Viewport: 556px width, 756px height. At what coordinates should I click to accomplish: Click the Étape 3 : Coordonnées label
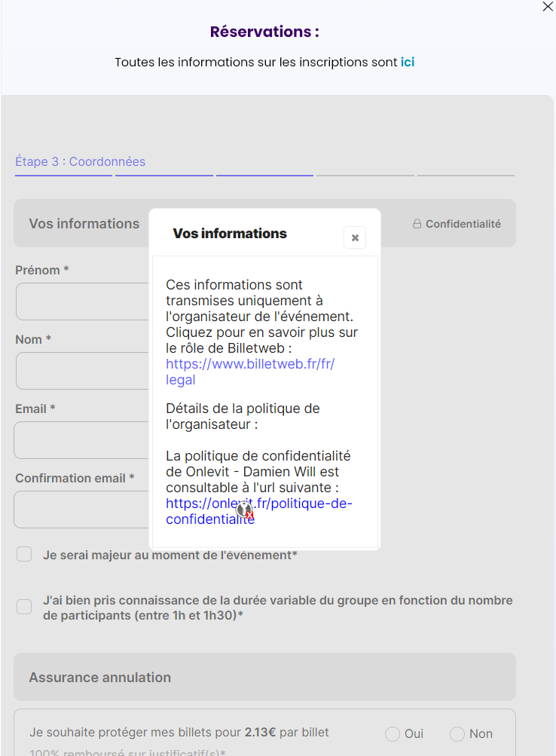point(80,161)
